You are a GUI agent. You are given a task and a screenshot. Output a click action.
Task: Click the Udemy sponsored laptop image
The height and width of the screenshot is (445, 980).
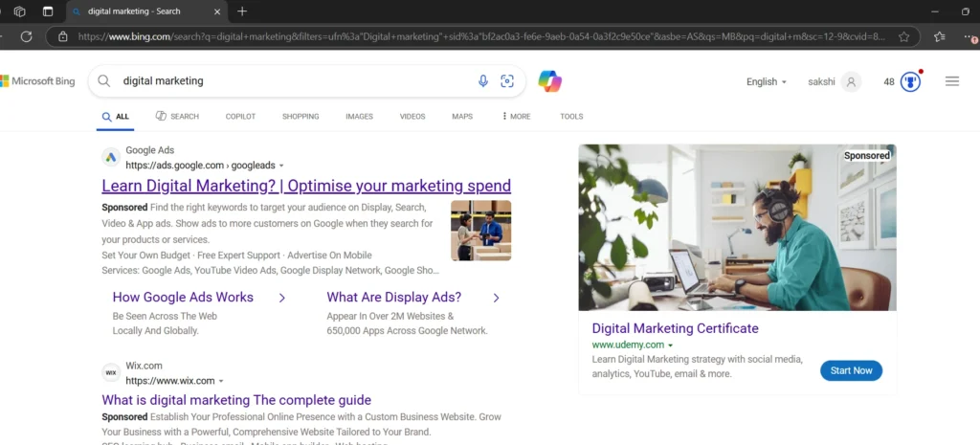click(x=738, y=228)
